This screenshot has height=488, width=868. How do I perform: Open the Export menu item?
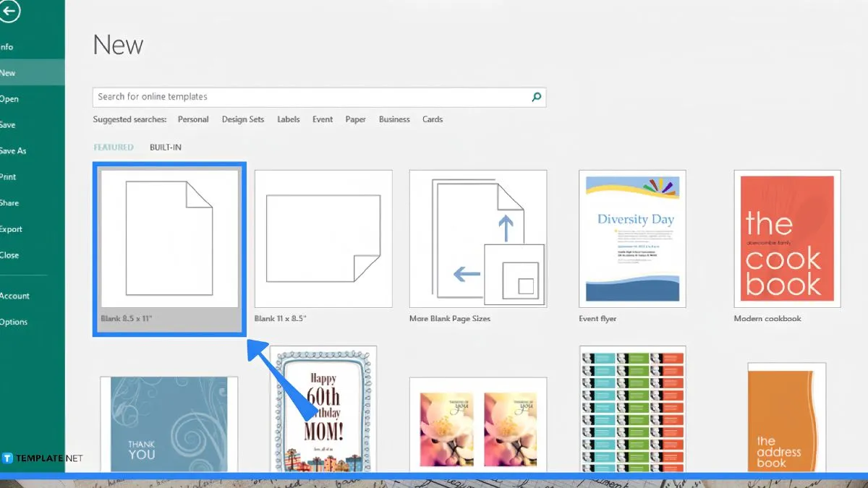[x=12, y=229]
